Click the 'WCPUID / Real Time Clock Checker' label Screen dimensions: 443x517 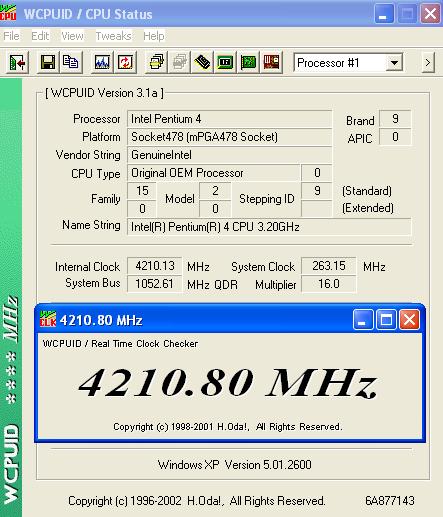pos(120,344)
